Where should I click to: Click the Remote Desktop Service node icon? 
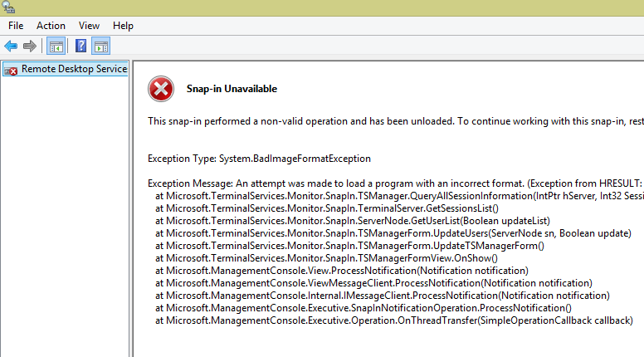click(11, 70)
